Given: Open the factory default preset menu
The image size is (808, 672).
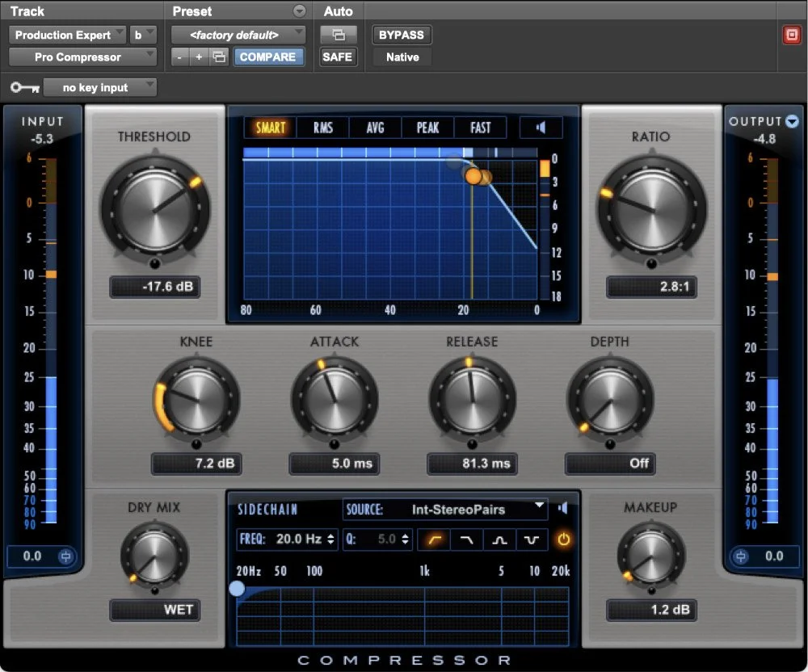Looking at the screenshot, I should 238,35.
